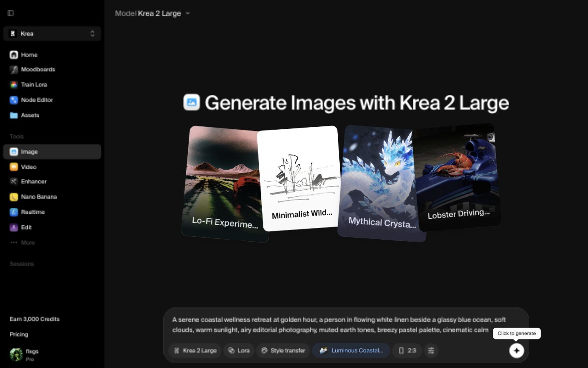Click the Krea logo in switcher
This screenshot has width=588, height=368.
[13, 34]
